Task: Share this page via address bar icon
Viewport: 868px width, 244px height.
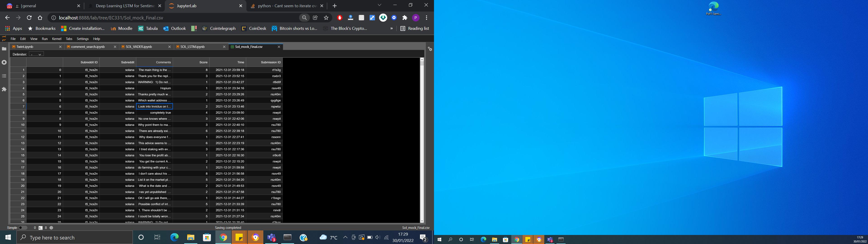Action: tap(315, 18)
